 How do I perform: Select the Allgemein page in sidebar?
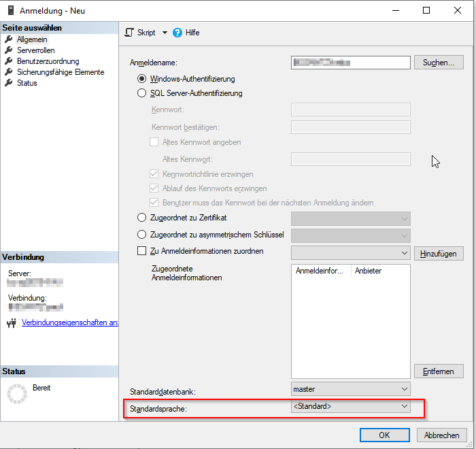point(32,39)
